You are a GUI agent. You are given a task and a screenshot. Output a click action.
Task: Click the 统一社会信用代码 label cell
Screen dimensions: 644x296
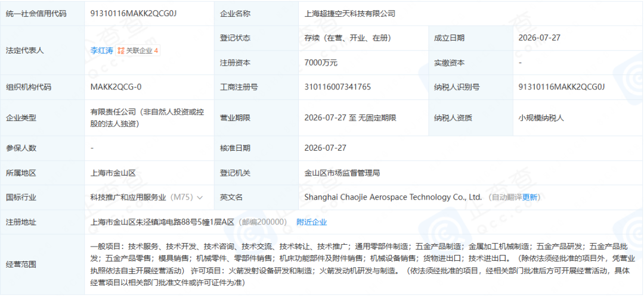(42, 14)
